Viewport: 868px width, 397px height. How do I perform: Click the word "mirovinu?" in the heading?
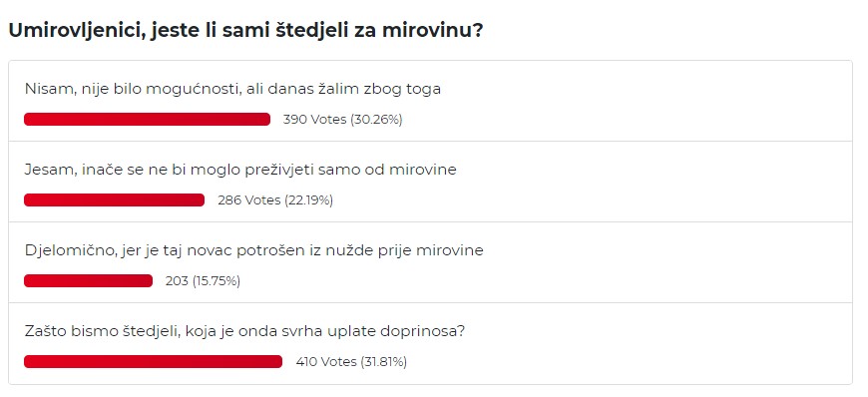point(433,31)
